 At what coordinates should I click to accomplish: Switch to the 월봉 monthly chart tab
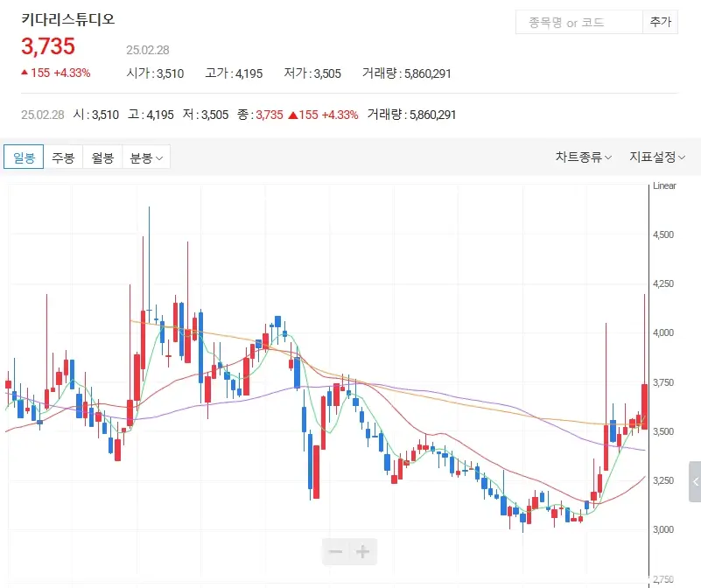(x=102, y=157)
